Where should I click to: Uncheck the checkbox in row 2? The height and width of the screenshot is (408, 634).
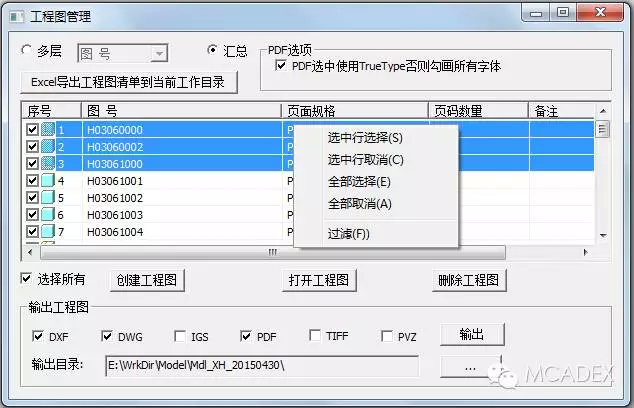point(32,147)
